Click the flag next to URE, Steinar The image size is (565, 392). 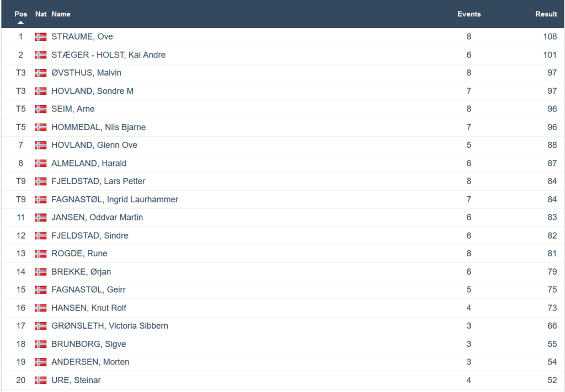tap(41, 380)
